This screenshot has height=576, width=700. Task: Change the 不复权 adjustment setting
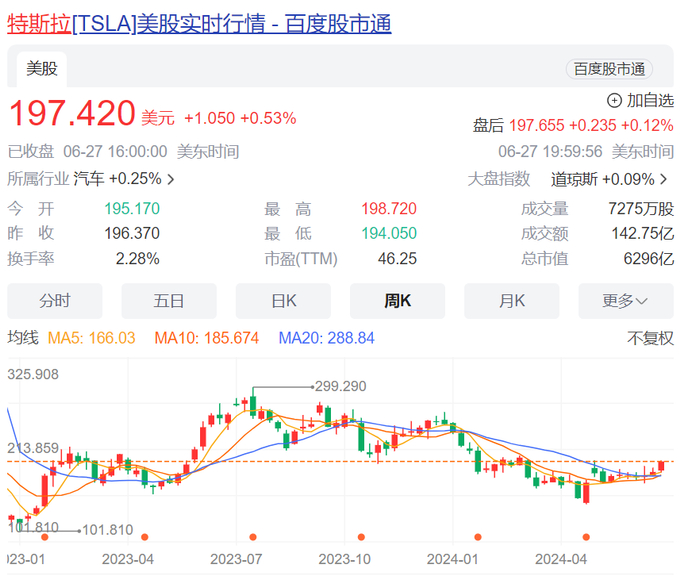pos(650,338)
